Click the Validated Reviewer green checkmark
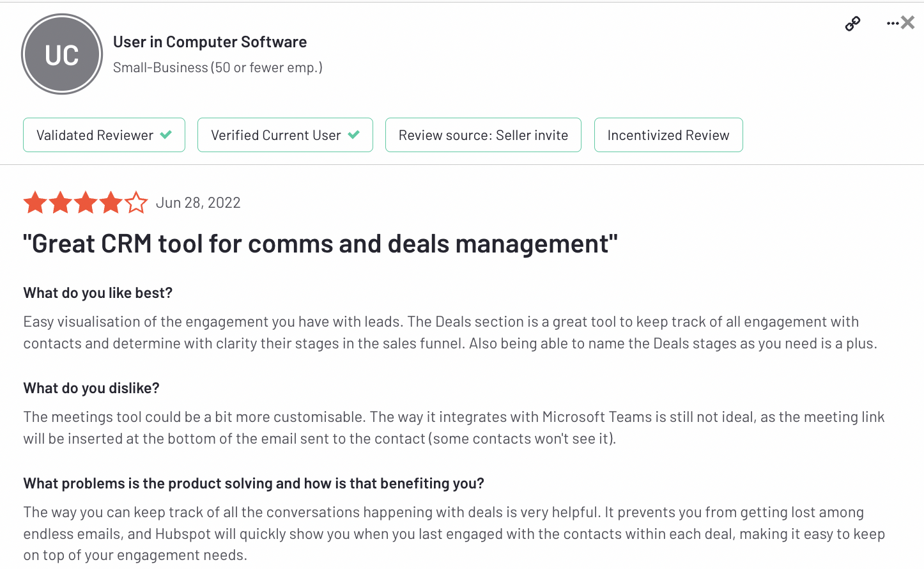 coord(166,135)
